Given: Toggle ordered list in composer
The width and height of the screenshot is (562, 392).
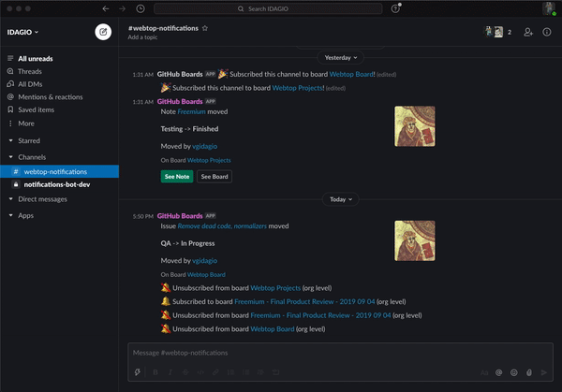Looking at the screenshot, I should [x=230, y=372].
